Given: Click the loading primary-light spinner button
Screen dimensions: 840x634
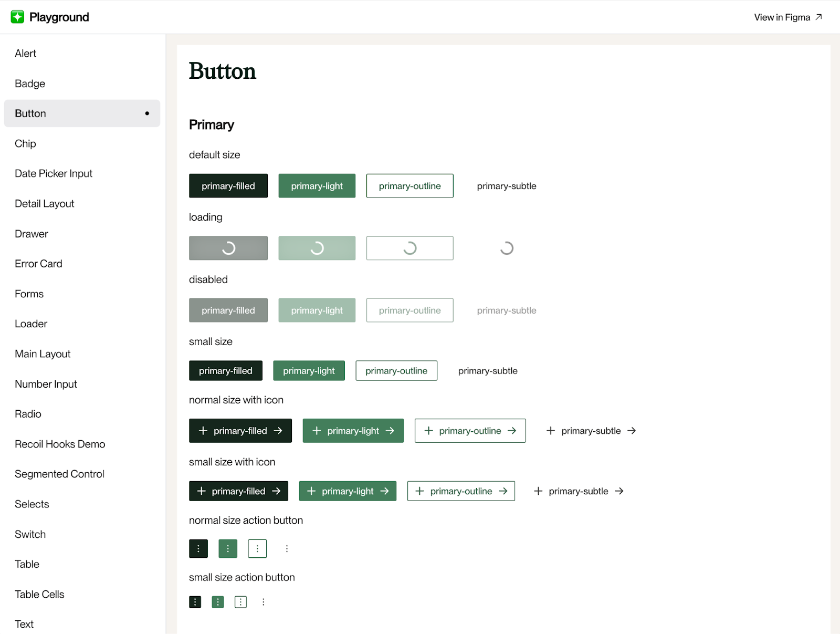Looking at the screenshot, I should pos(317,248).
